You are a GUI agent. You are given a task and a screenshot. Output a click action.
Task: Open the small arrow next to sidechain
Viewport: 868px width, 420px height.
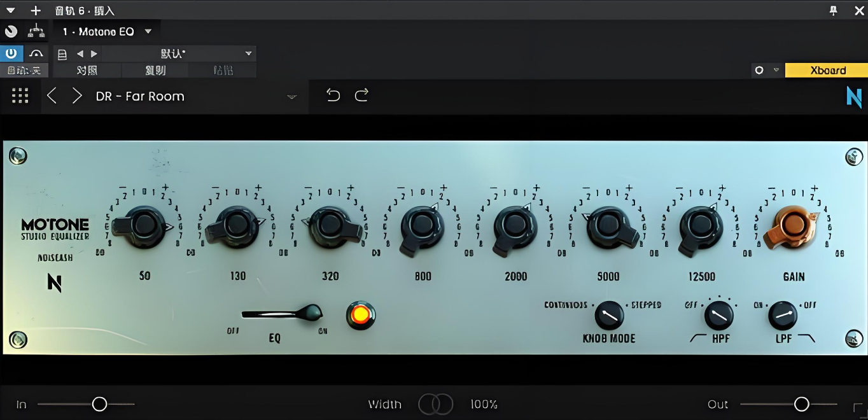776,70
